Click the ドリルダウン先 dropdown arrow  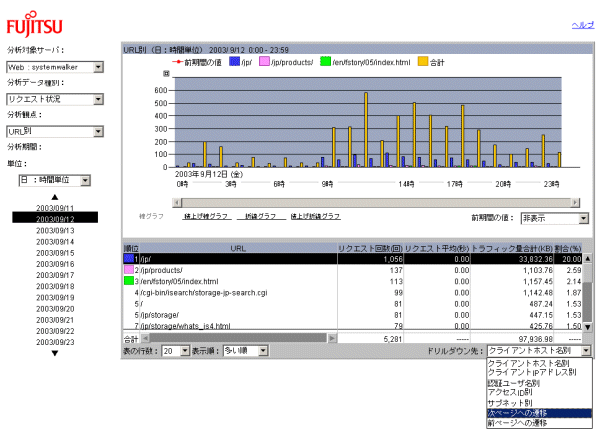(586, 350)
